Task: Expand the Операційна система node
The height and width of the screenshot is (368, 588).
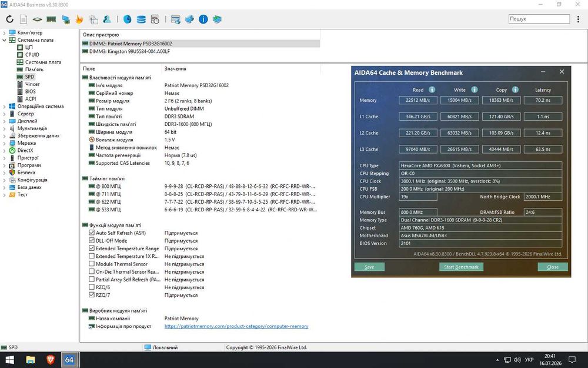Action: (x=4, y=106)
